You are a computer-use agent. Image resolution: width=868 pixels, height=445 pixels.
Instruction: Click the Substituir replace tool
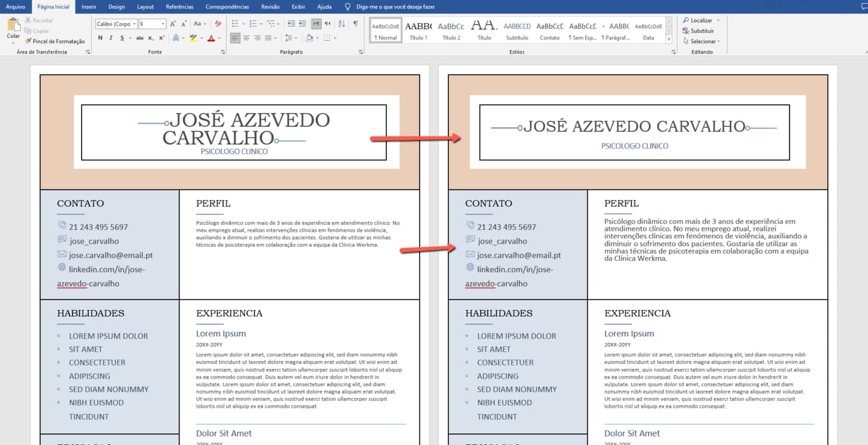(698, 30)
